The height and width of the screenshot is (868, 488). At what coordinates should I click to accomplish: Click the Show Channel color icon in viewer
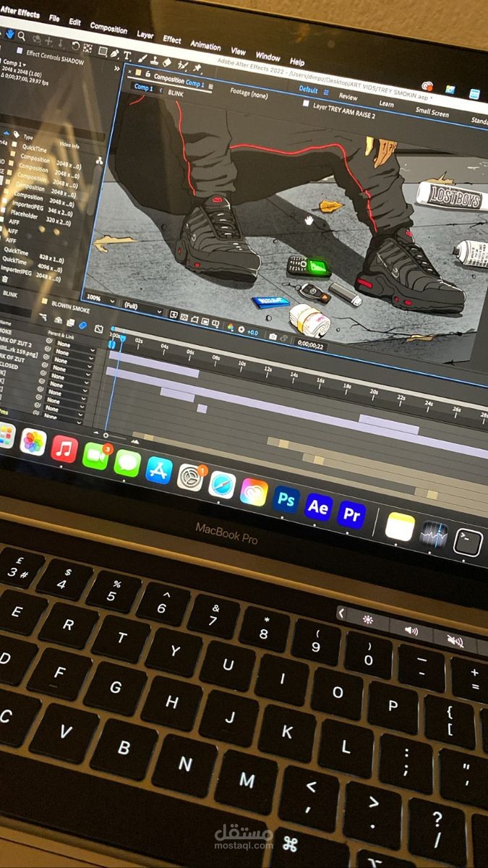click(231, 327)
